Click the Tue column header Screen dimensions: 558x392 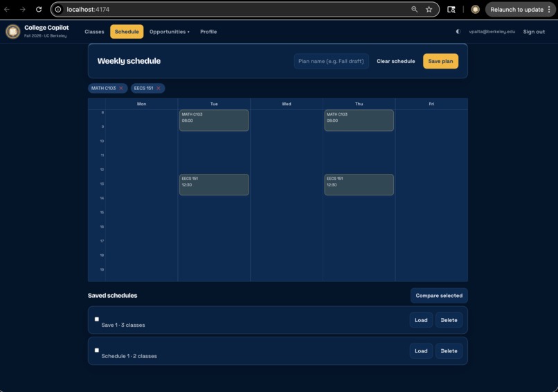pyautogui.click(x=214, y=104)
